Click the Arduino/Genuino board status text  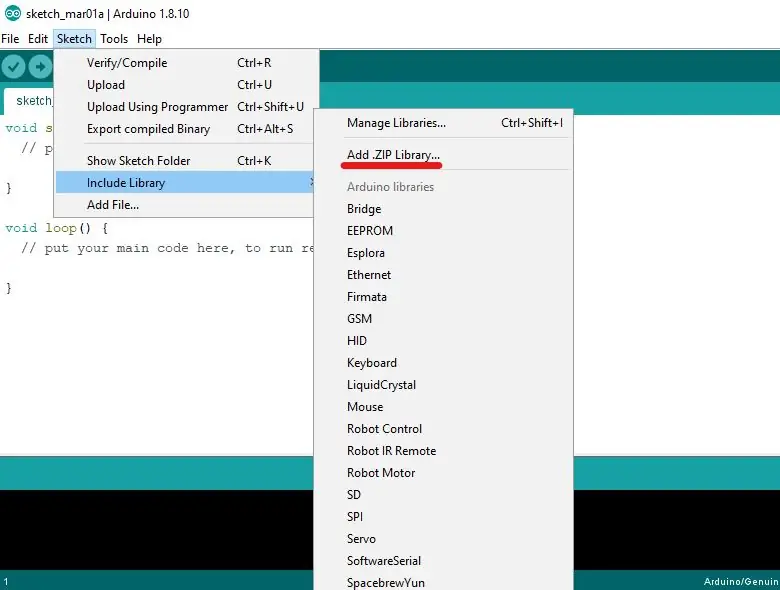741,582
